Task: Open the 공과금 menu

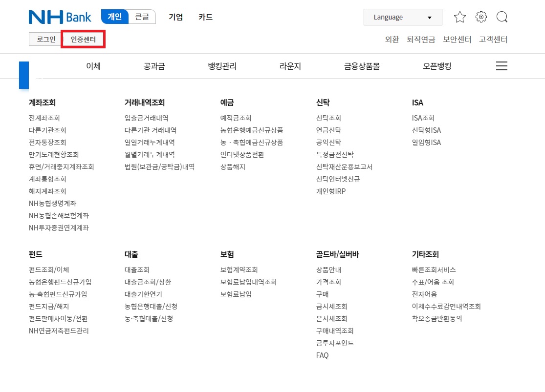Action: [x=154, y=66]
